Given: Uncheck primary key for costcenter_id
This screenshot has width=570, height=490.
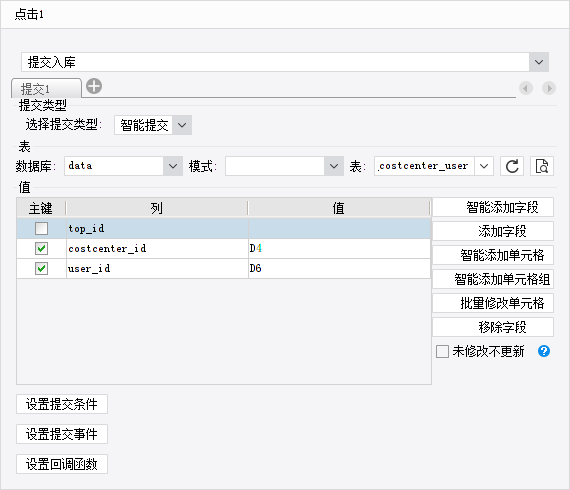Looking at the screenshot, I should coord(41,249).
